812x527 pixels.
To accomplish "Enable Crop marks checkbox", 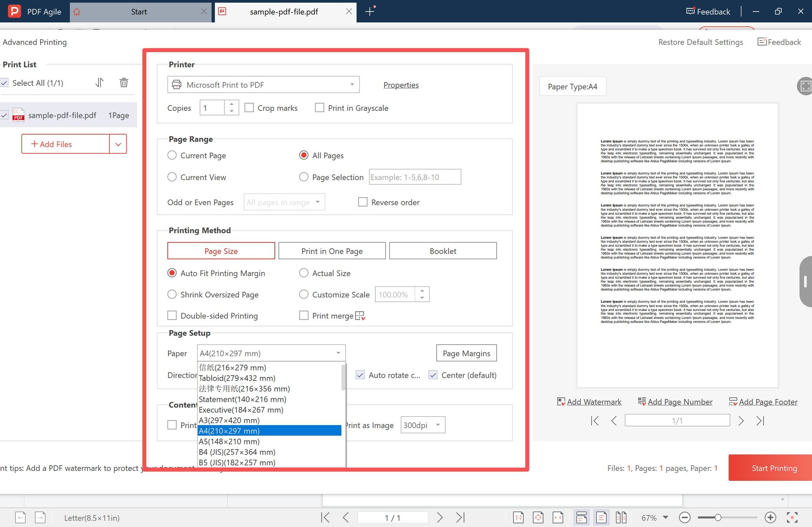I will 249,108.
